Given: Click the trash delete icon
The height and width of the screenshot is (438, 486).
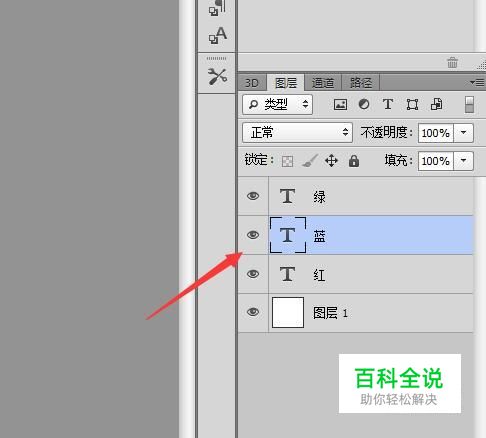Looking at the screenshot, I should point(452,62).
